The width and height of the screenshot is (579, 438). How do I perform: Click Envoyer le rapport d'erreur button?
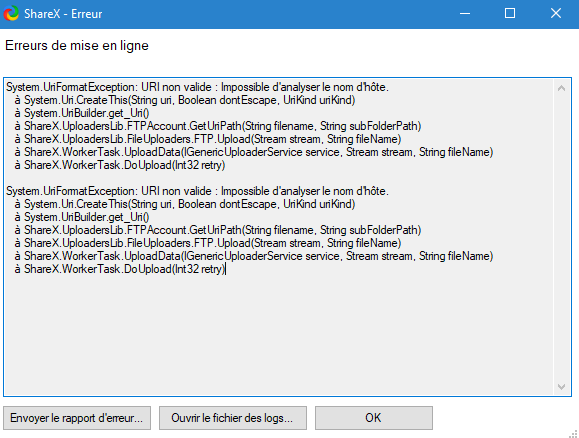(77, 418)
